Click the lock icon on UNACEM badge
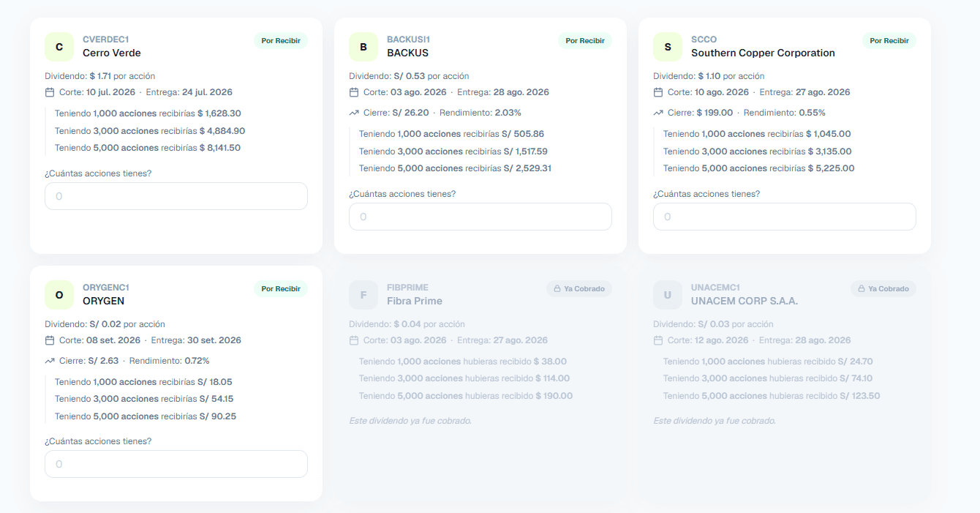The width and height of the screenshot is (980, 513). tap(862, 289)
